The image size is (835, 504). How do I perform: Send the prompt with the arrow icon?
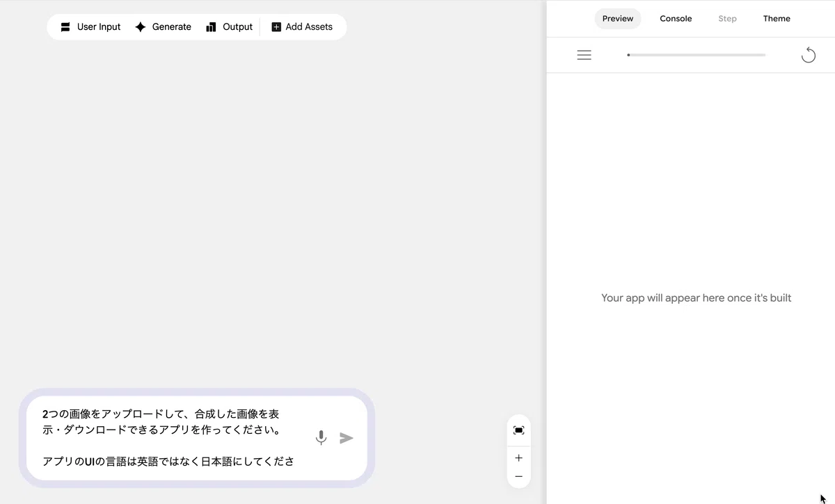[x=347, y=438]
